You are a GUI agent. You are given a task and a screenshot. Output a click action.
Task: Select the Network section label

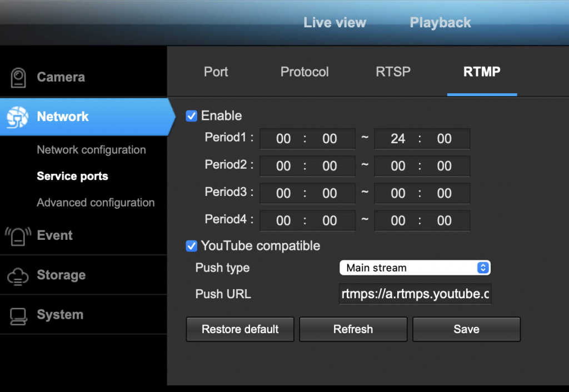tap(63, 117)
